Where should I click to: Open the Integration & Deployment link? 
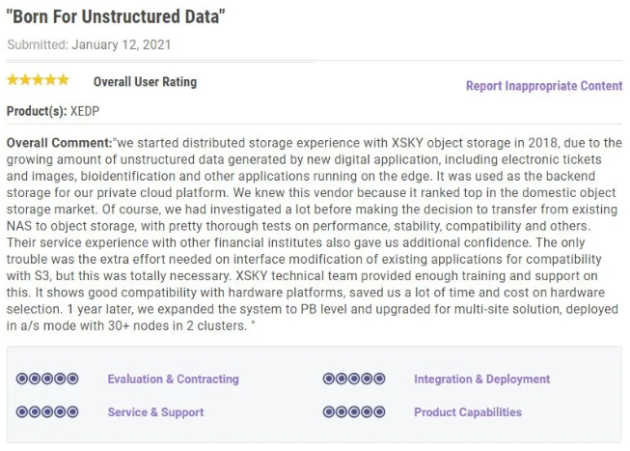click(482, 379)
